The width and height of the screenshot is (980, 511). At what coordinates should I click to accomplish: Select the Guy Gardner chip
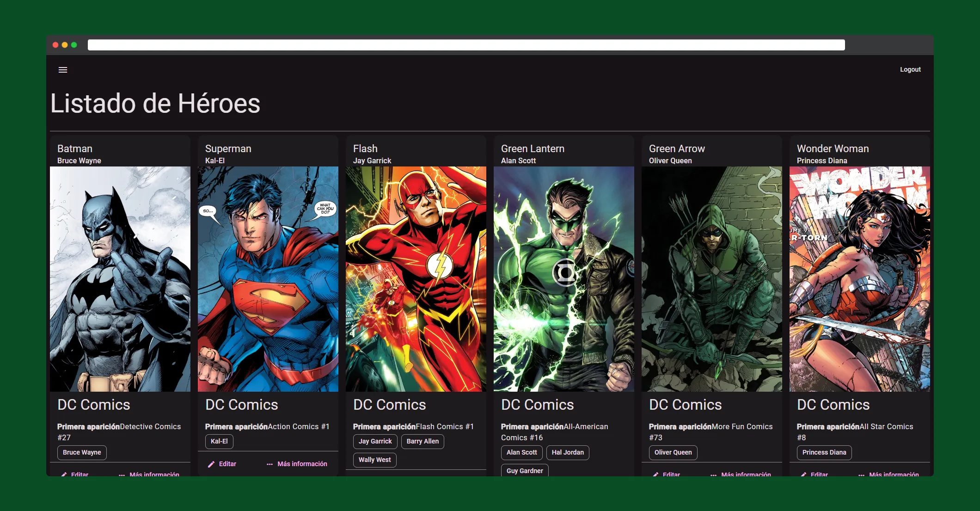tap(525, 470)
